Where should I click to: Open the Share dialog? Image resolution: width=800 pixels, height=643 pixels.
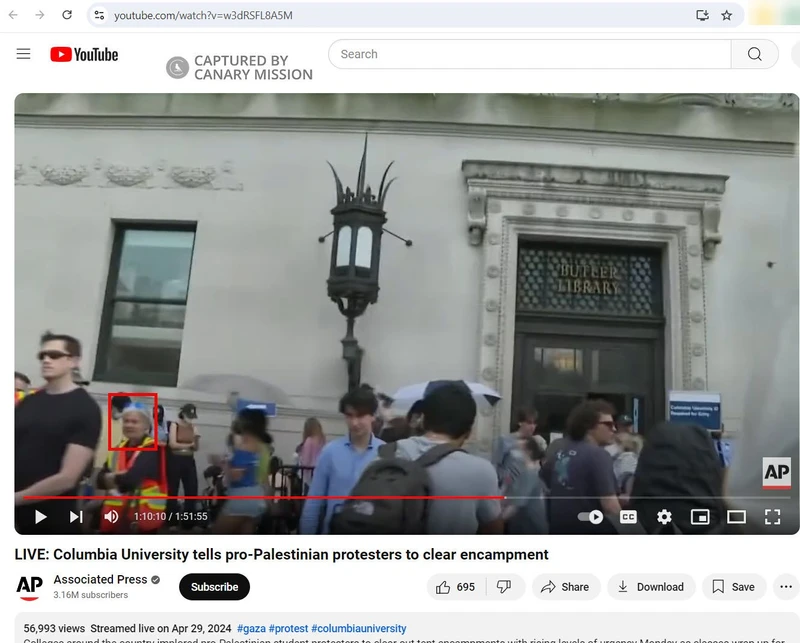tap(565, 587)
